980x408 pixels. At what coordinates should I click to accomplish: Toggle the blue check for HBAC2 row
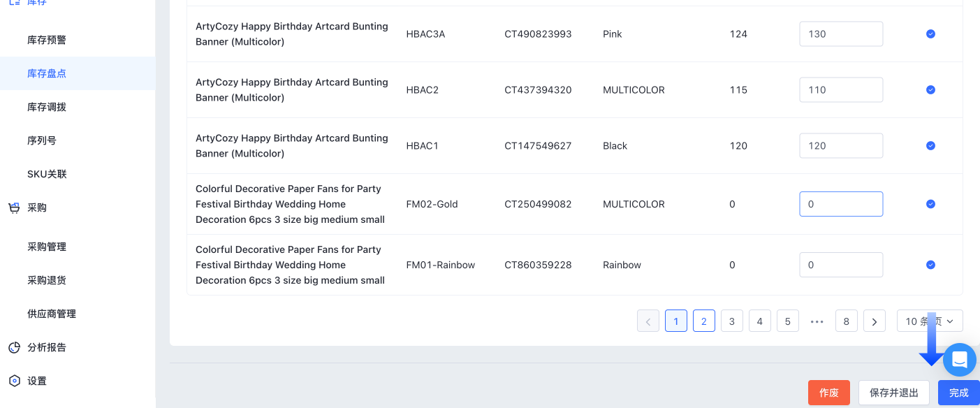tap(930, 89)
